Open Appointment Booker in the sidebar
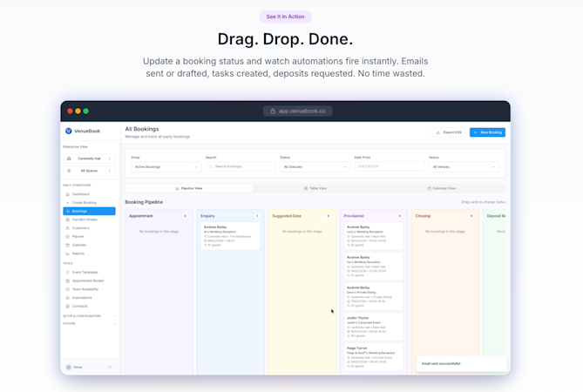The width and height of the screenshot is (583, 392). click(89, 280)
